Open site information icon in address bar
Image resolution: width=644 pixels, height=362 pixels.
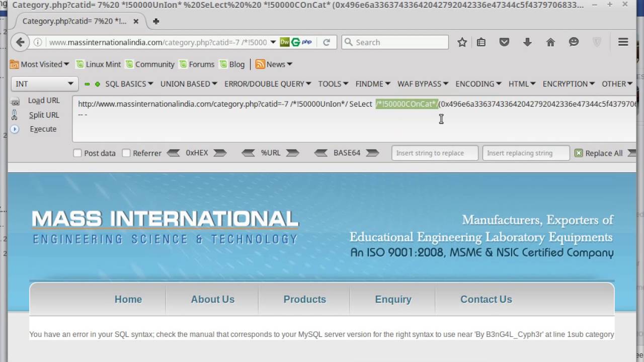pos(38,42)
